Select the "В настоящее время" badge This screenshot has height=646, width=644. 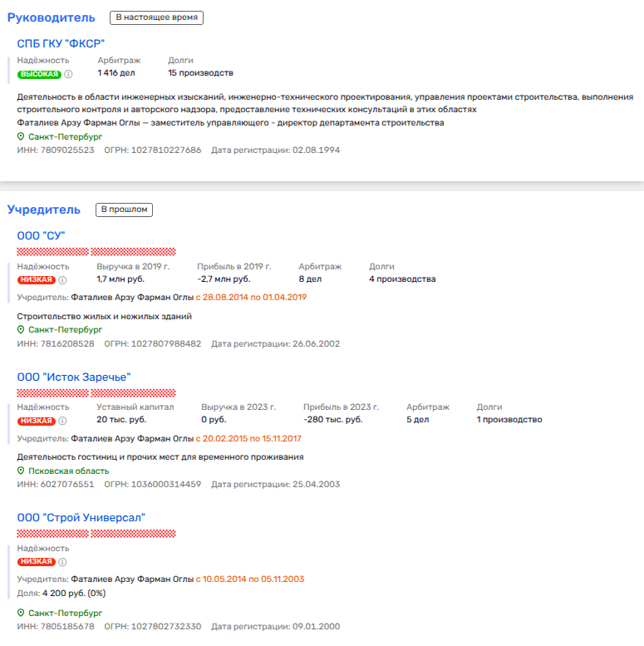[156, 17]
